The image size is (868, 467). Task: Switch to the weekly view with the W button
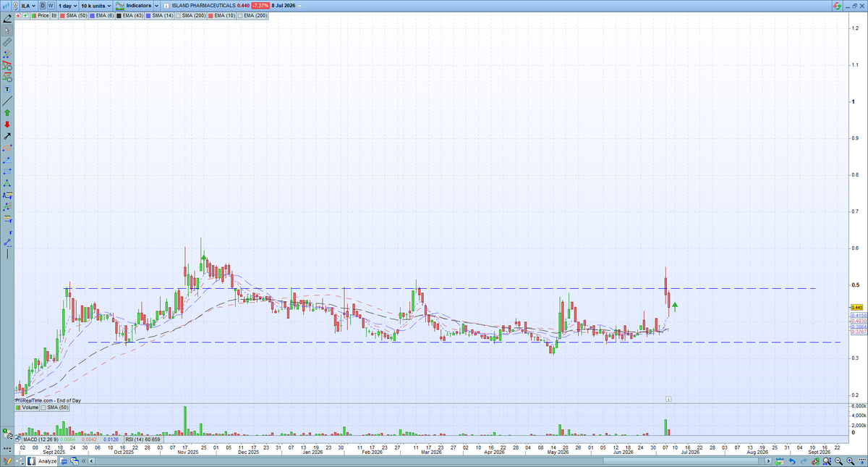click(x=51, y=5)
